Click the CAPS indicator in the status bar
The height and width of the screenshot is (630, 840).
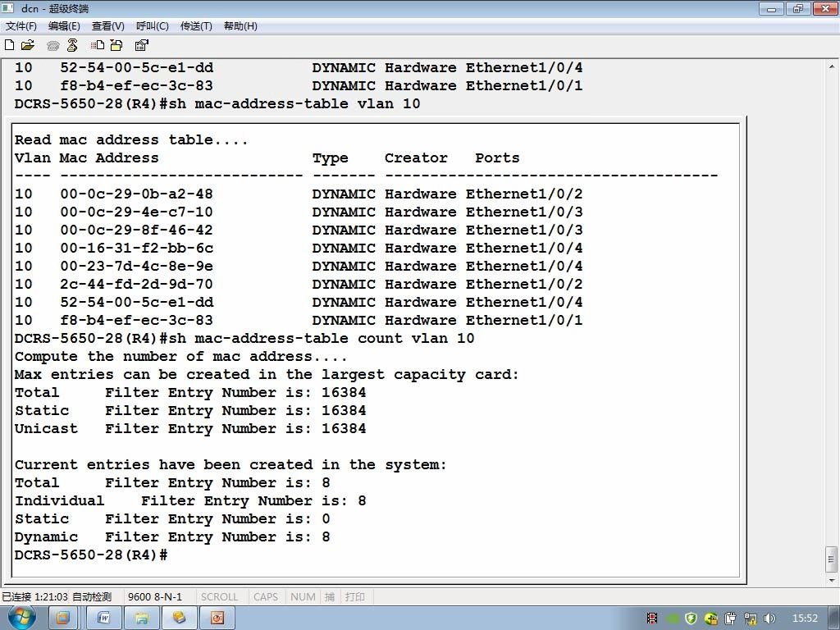coord(266,597)
